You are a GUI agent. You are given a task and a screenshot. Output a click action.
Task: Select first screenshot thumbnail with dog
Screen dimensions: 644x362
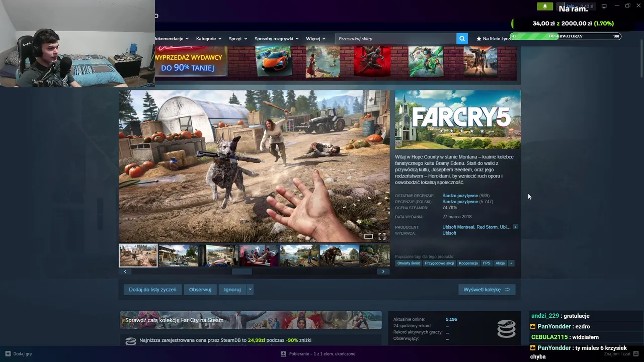coord(138,255)
